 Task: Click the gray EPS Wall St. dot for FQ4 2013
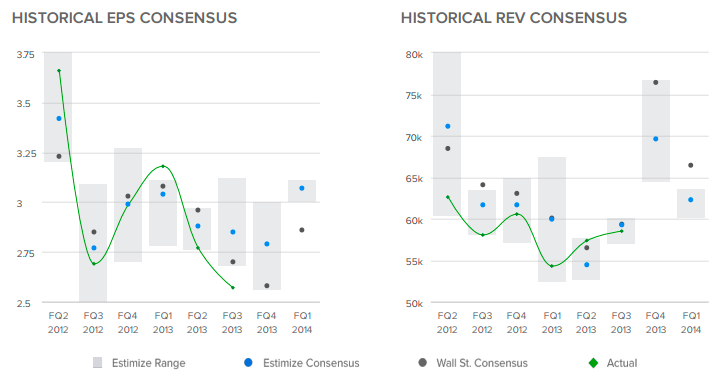point(267,286)
